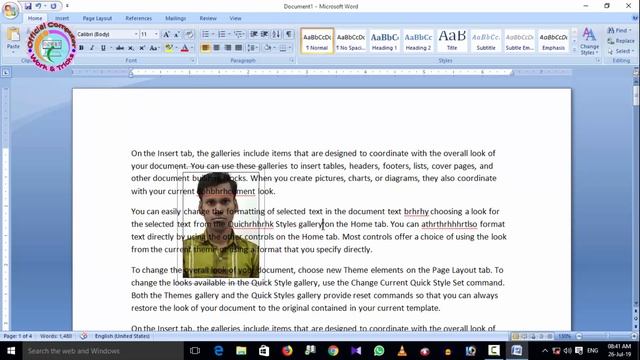Clear formatting of selected text
The width and height of the screenshot is (640, 360).
pos(189,34)
